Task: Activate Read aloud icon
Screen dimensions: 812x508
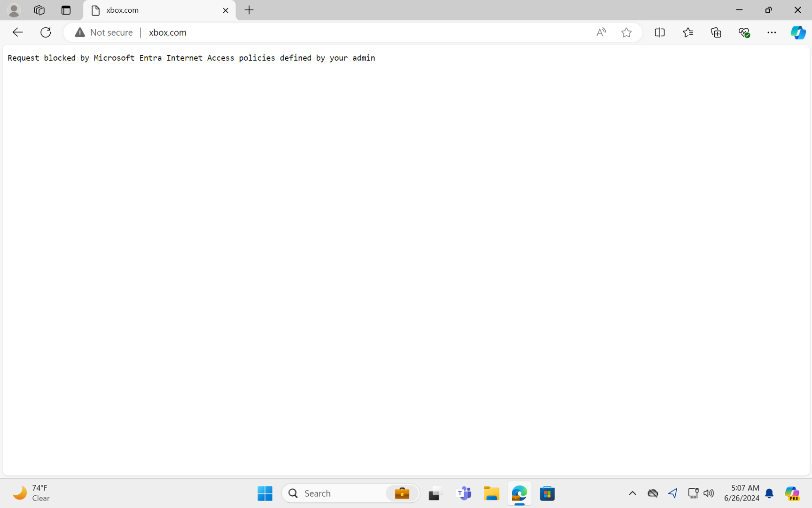Action: pyautogui.click(x=601, y=32)
